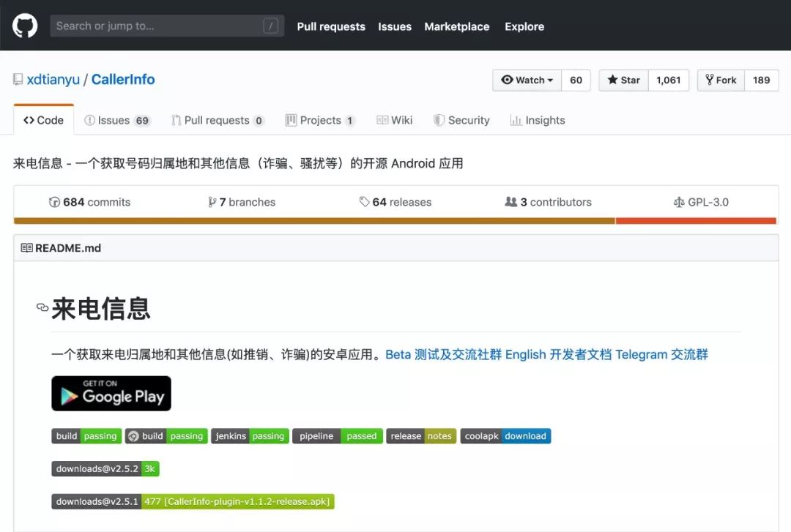Viewport: 791px width, 532px height.
Task: Open the Wiki tab
Action: click(395, 120)
